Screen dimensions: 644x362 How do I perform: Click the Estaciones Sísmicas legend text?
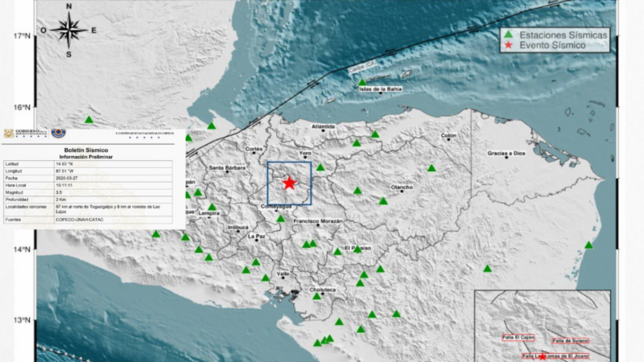[x=563, y=35]
